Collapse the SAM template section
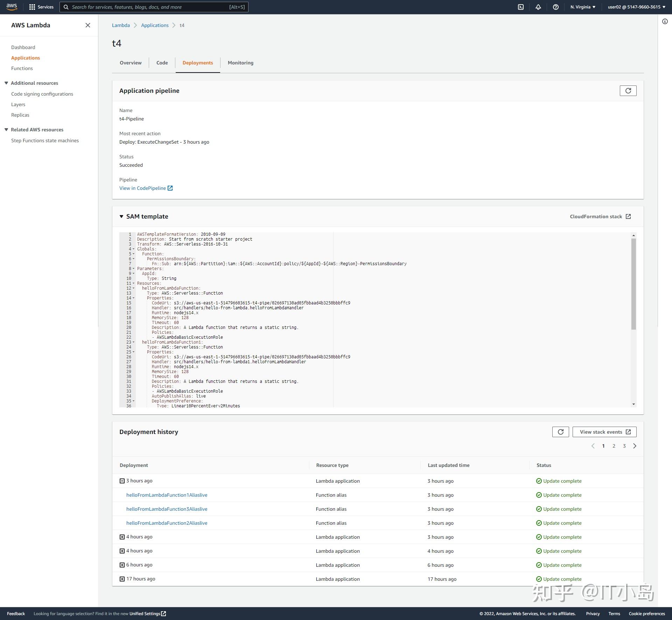 [x=121, y=216]
